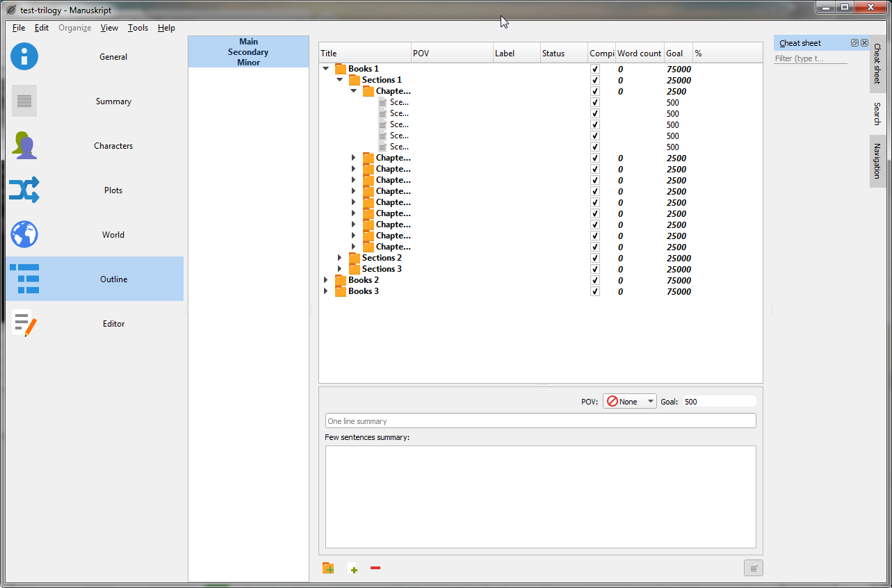The image size is (892, 588).
Task: Open the Characters panel
Action: (24, 145)
